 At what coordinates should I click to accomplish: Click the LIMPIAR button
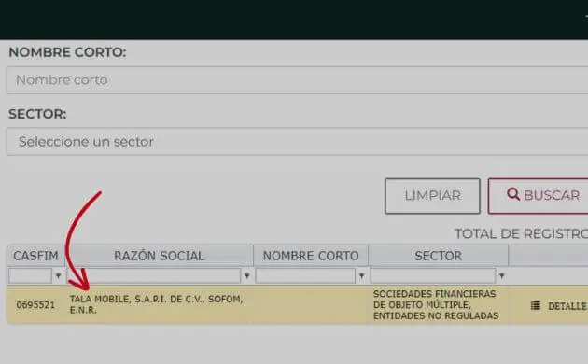click(432, 196)
